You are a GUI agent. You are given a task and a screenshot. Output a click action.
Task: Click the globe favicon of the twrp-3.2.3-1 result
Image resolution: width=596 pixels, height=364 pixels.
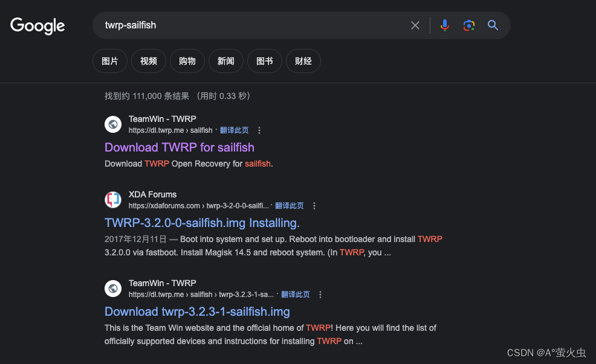coord(113,289)
